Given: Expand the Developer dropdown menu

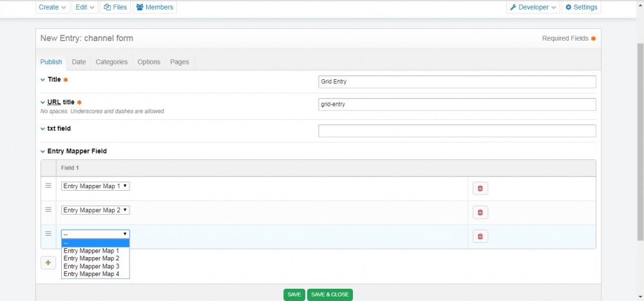Looking at the screenshot, I should [x=533, y=7].
